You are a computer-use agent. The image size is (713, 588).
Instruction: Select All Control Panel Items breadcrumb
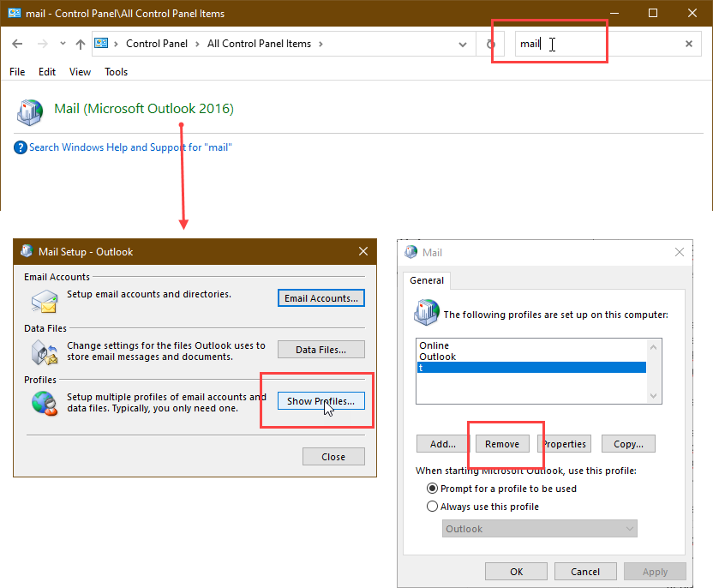click(x=259, y=44)
